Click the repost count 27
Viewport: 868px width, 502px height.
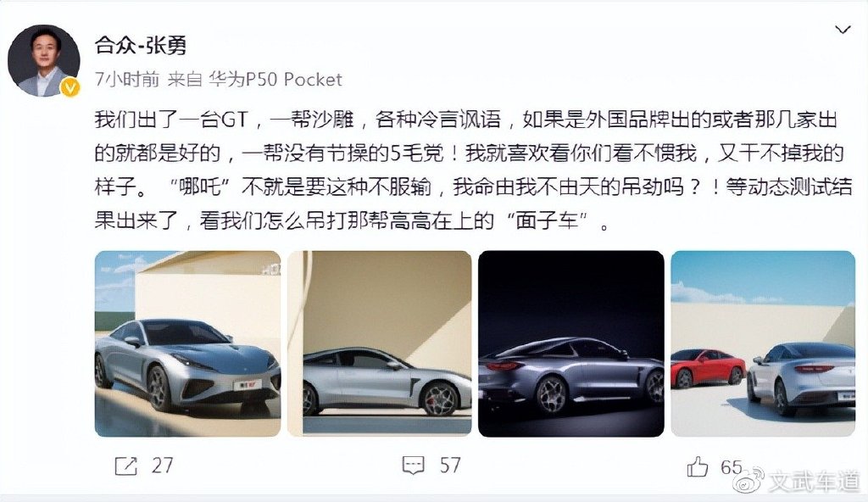pos(162,466)
